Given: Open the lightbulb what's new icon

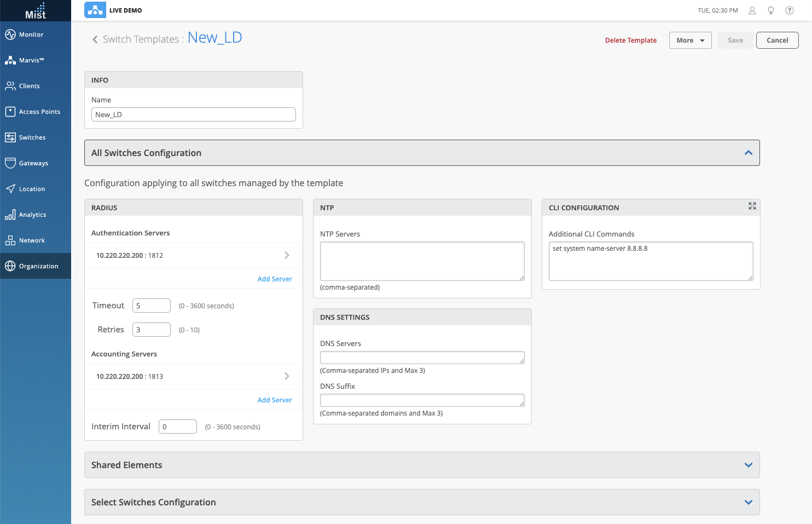Looking at the screenshot, I should point(771,10).
